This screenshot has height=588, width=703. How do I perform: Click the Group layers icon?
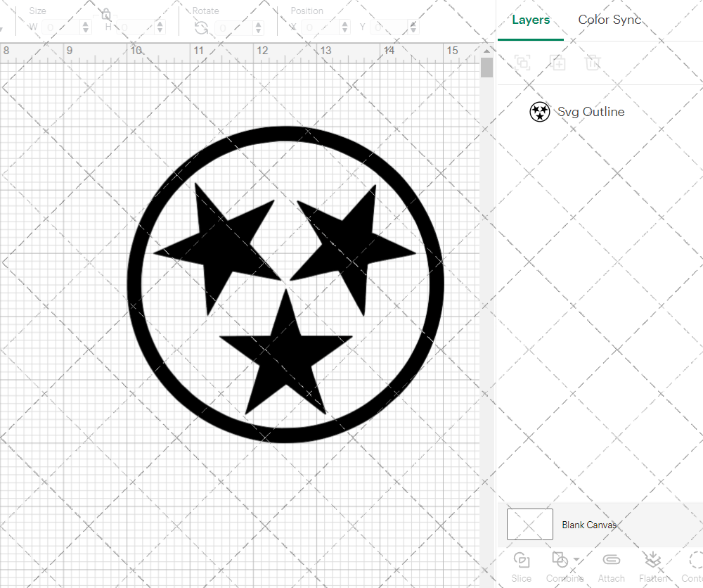point(522,63)
